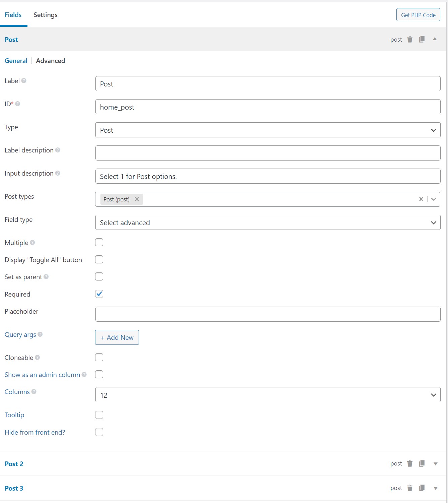448x503 pixels.
Task: Show help for Label description
Action: 58,150
